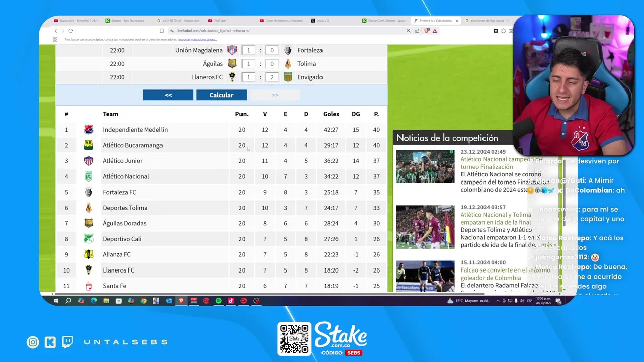Click the Brave browser taskbar icon
644x362 pixels.
182,301
